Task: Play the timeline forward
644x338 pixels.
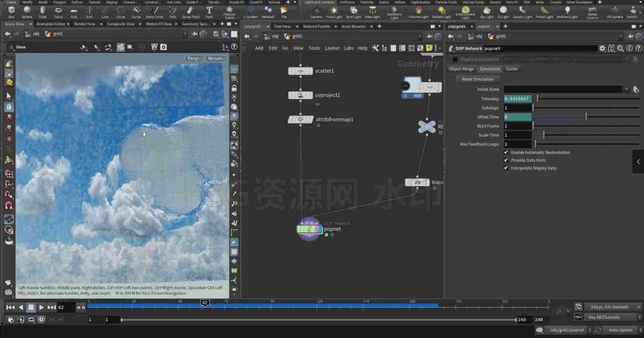Action: [41, 307]
